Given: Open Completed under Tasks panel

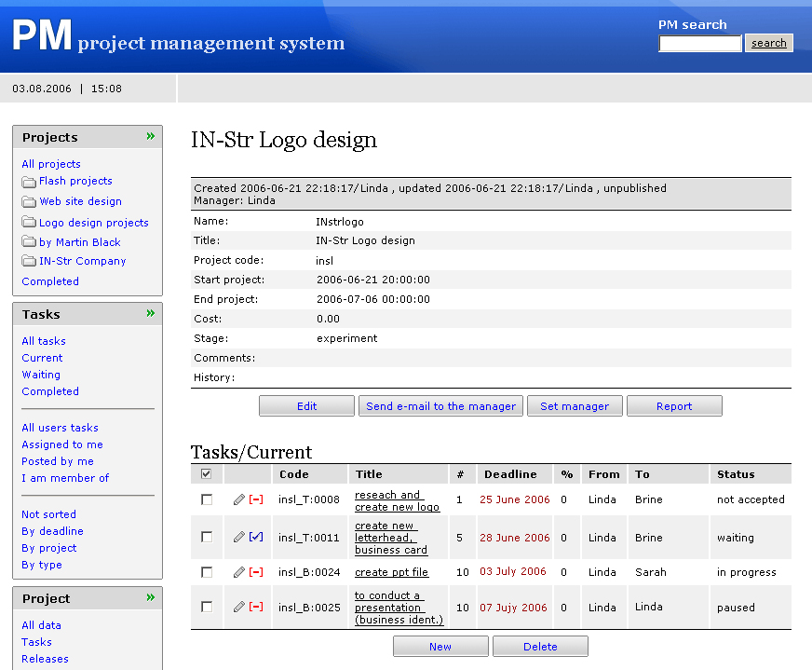Looking at the screenshot, I should pos(50,391).
